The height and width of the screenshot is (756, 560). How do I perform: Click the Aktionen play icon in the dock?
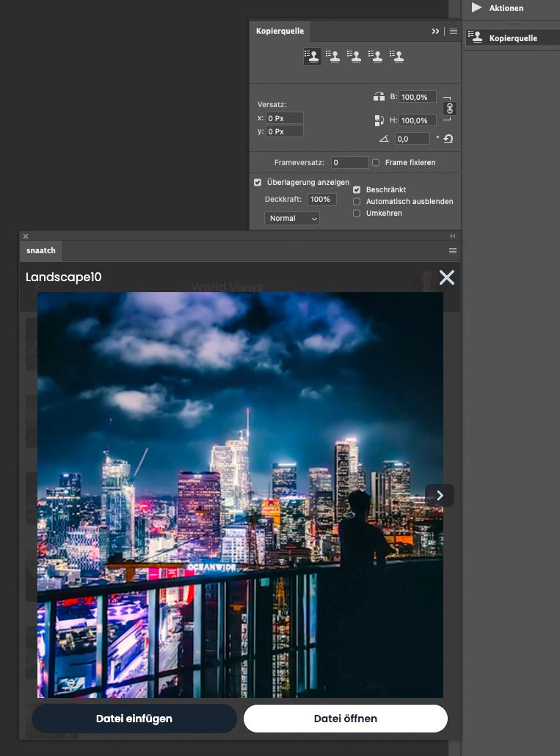point(476,8)
